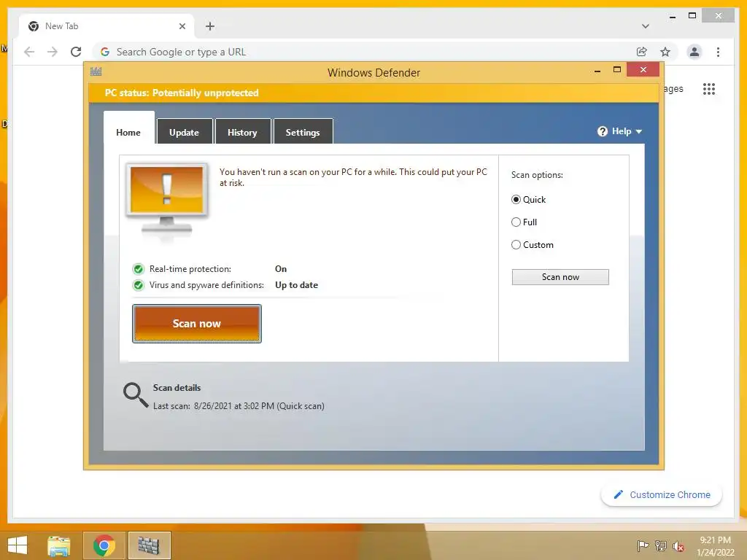Click the muted volume tray icon

(678, 546)
